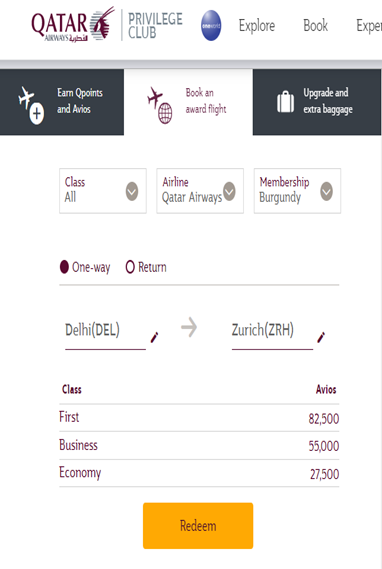Open the Airline dropdown showing Qatar Airways

[x=200, y=191]
